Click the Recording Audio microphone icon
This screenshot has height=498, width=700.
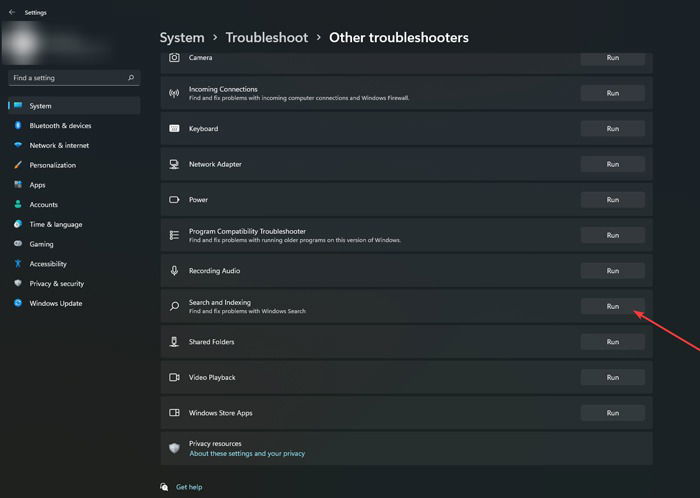tap(174, 271)
